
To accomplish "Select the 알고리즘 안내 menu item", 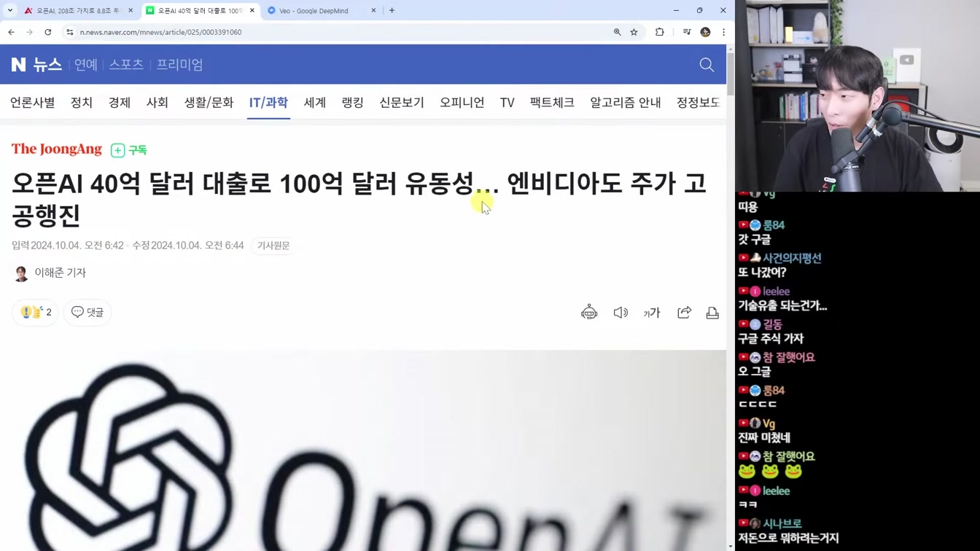I will tap(626, 103).
